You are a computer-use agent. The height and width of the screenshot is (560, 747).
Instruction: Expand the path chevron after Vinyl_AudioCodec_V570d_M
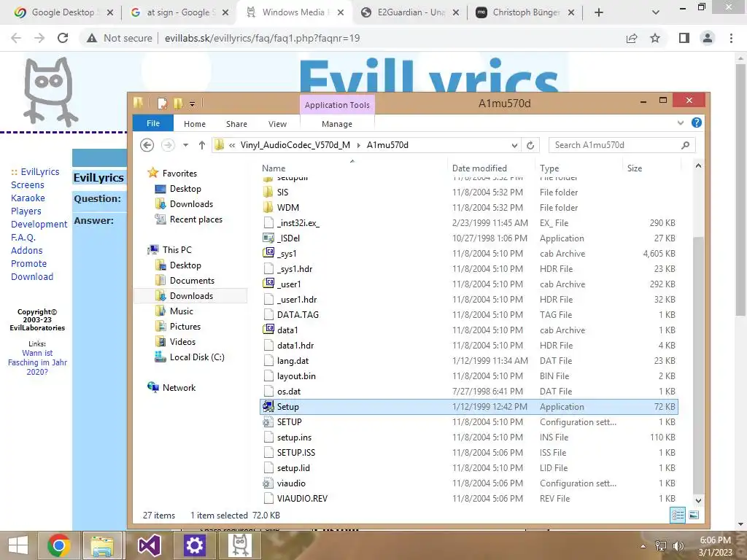[x=359, y=145]
